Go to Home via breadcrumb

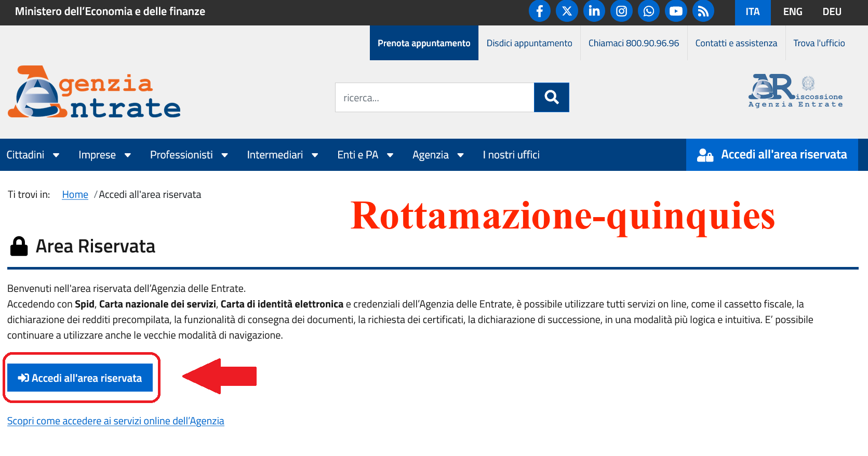pos(75,195)
